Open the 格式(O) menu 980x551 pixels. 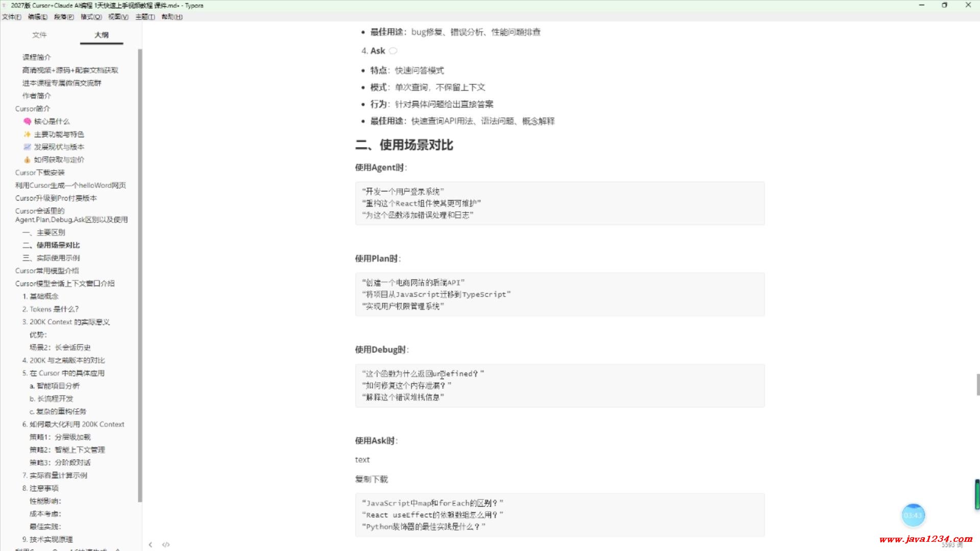click(91, 17)
